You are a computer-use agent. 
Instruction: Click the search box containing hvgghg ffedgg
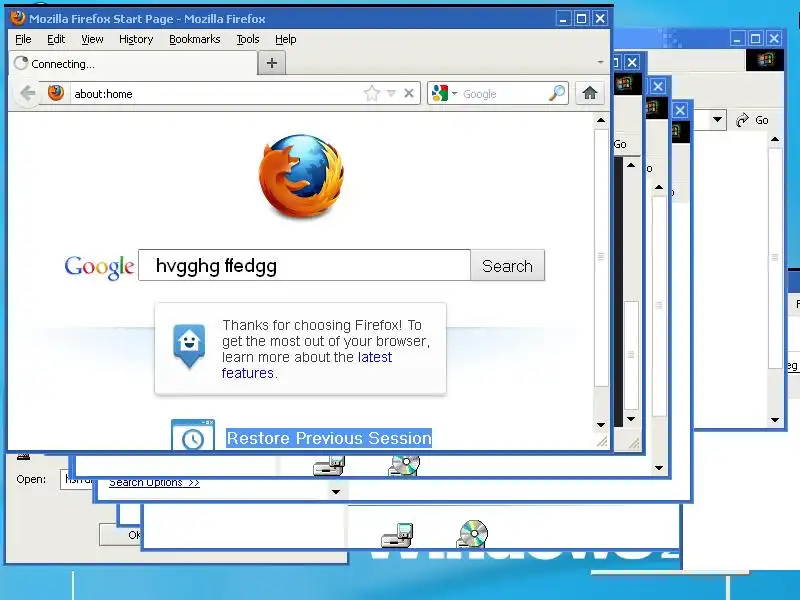click(x=305, y=265)
